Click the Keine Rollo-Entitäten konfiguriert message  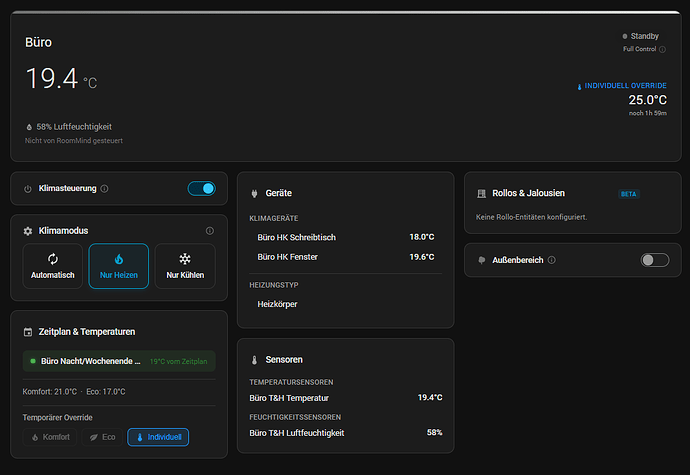click(x=531, y=217)
